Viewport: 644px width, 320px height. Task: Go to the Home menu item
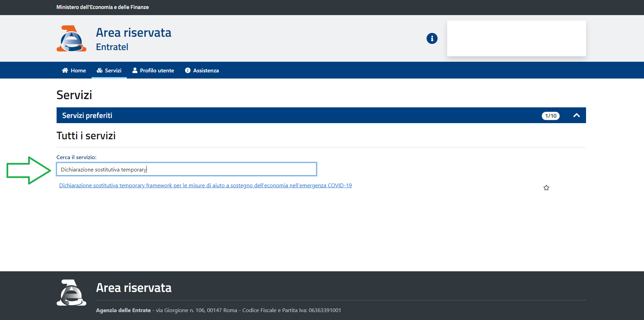click(74, 70)
